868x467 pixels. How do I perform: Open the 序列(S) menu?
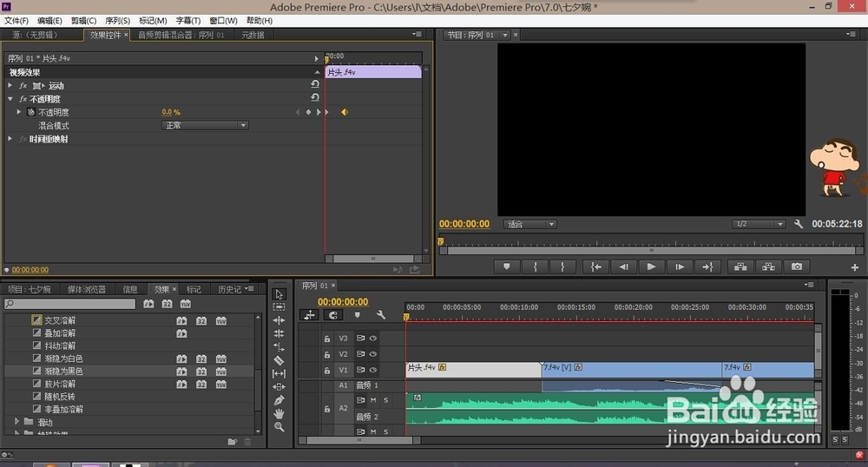coord(117,21)
